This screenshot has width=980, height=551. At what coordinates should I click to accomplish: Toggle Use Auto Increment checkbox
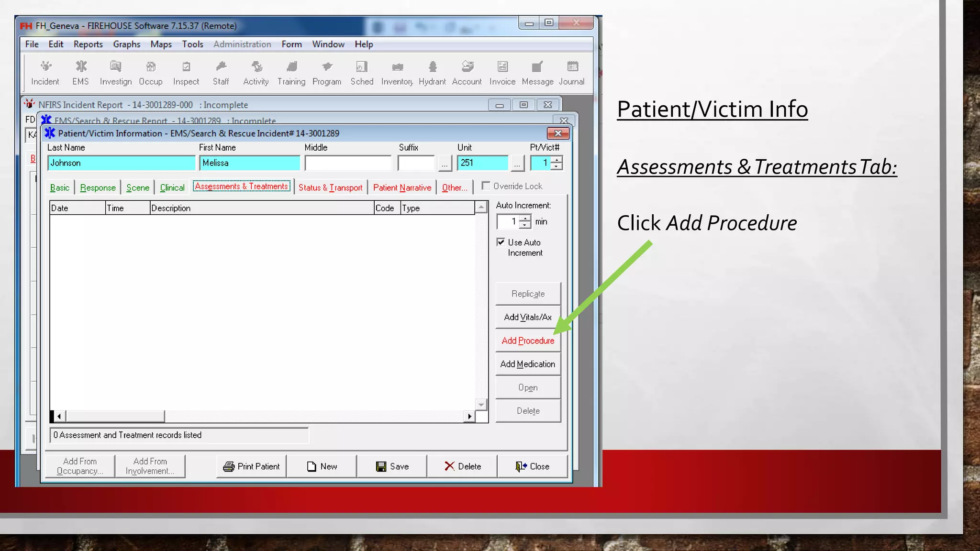point(501,242)
